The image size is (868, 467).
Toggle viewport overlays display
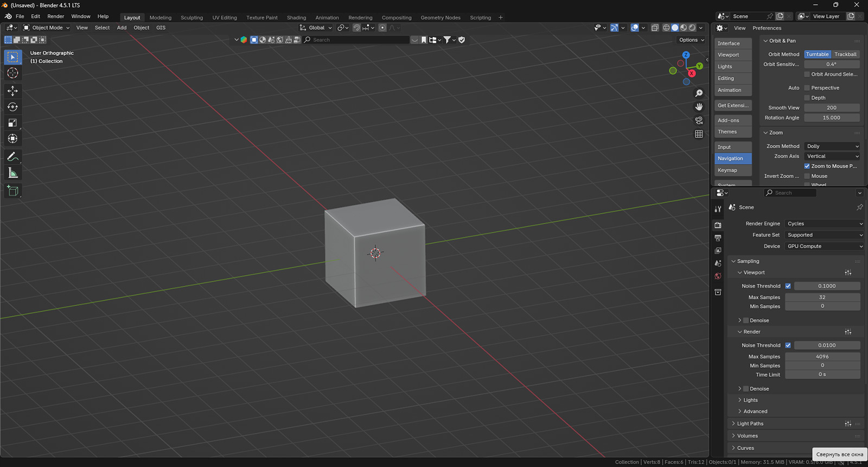[635, 28]
